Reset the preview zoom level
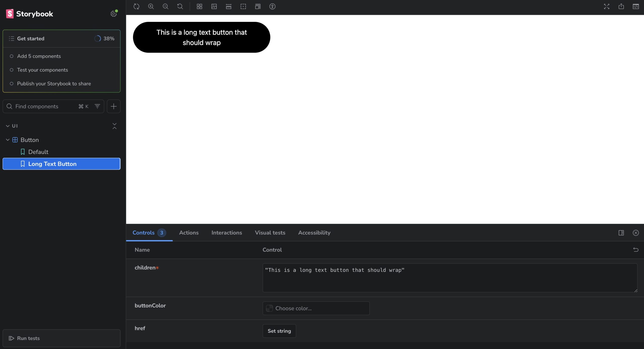 180,7
